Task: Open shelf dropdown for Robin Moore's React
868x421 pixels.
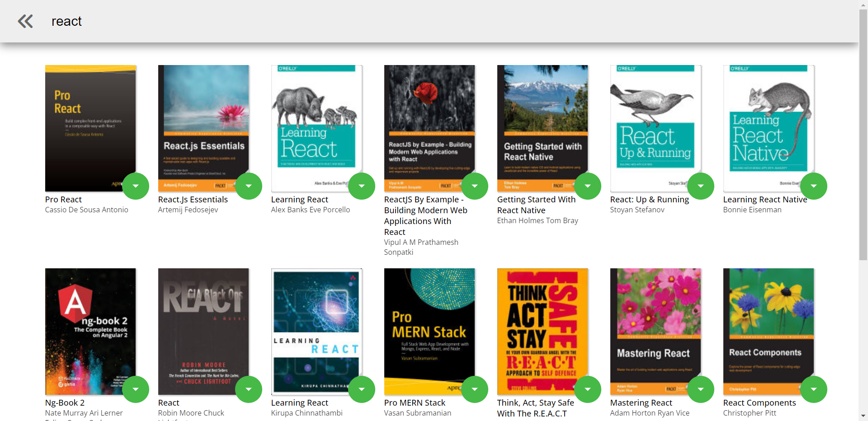Action: tap(249, 389)
